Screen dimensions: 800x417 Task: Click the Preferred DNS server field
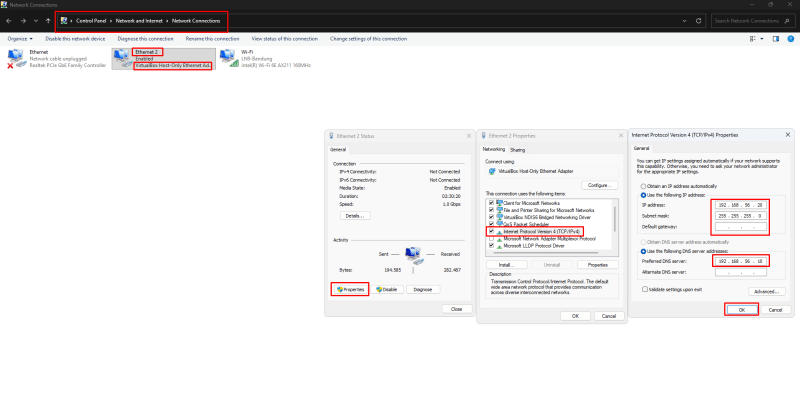pos(740,261)
